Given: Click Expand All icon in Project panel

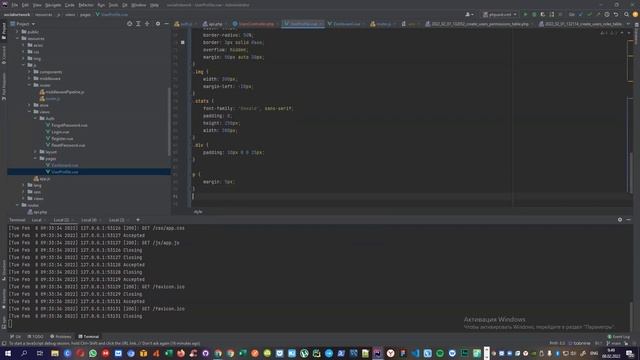Looking at the screenshot, I should [138, 24].
